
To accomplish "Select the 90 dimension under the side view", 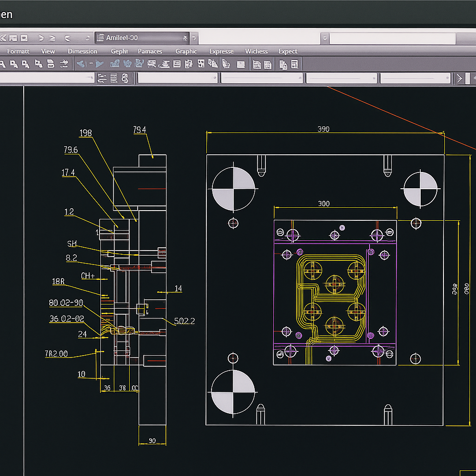I will [152, 441].
